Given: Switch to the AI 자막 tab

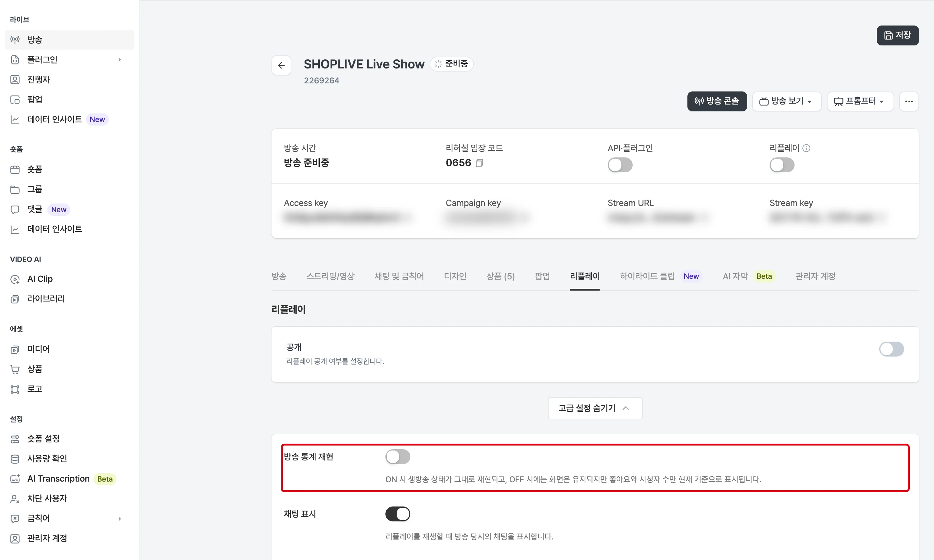Looking at the screenshot, I should 749,276.
